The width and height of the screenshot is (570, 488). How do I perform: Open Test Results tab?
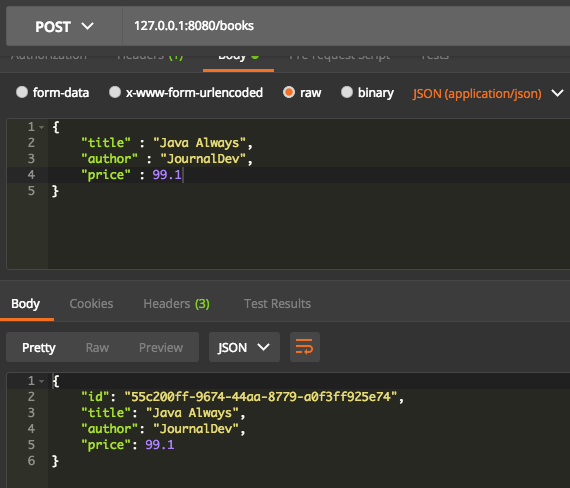(277, 304)
